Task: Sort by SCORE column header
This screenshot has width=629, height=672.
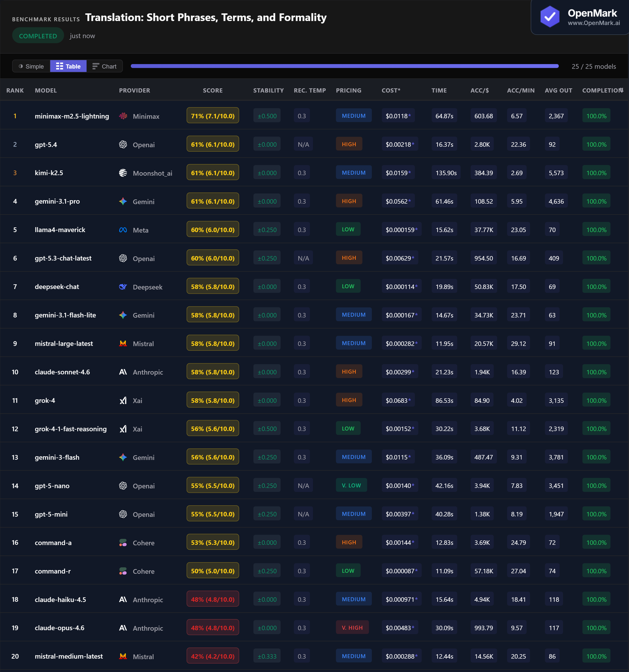Action: [213, 90]
